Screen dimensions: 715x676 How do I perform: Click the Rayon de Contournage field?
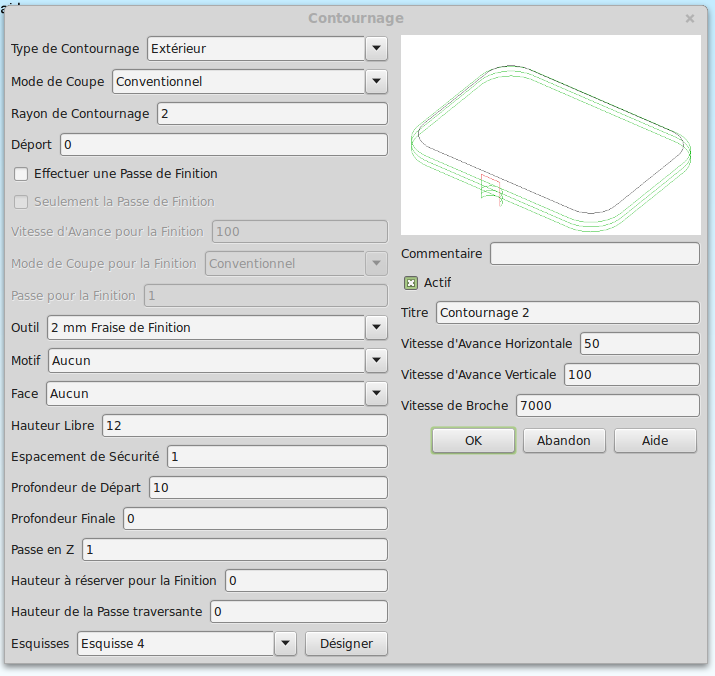coord(271,114)
